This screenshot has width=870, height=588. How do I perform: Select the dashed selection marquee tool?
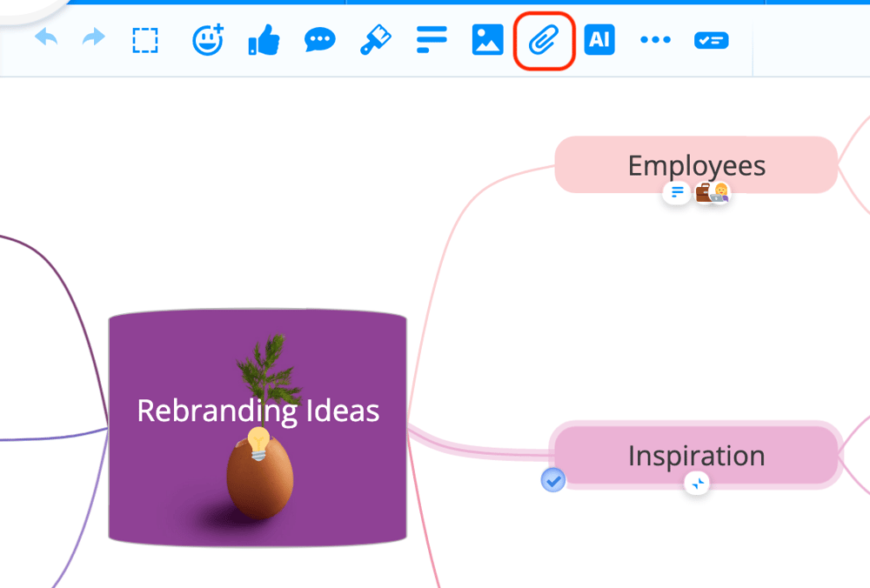tap(145, 40)
